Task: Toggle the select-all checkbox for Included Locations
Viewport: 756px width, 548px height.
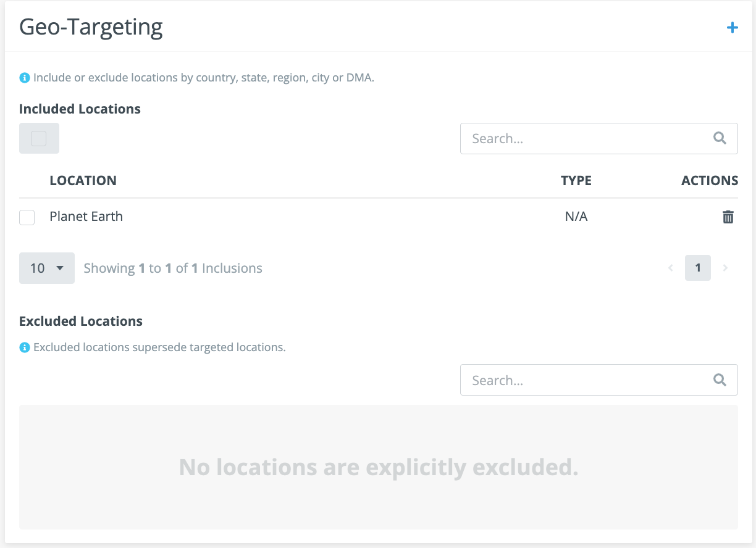Action: [39, 138]
